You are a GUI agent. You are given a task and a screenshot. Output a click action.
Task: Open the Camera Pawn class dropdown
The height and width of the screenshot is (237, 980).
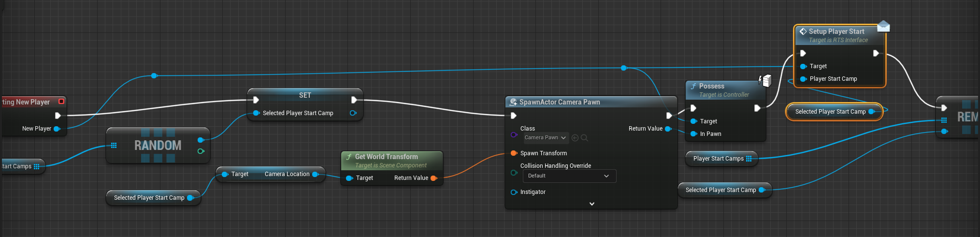[x=546, y=138]
